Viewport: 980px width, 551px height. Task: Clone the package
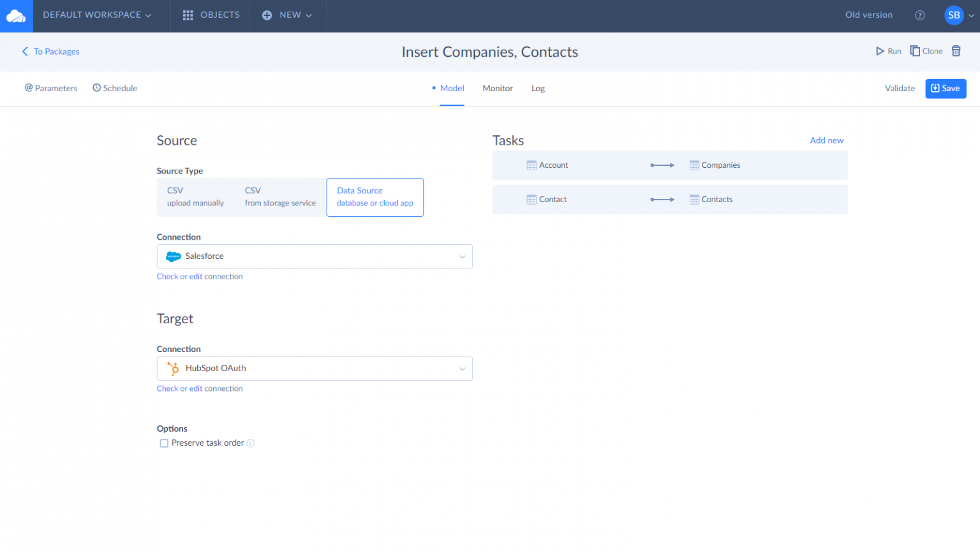point(926,51)
